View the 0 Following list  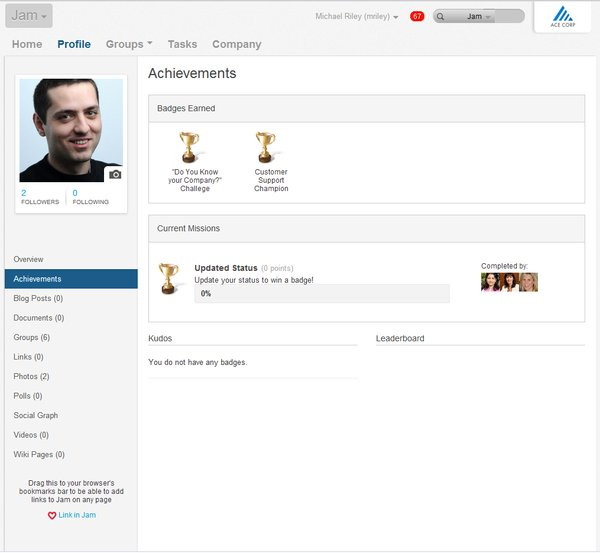pyautogui.click(x=90, y=197)
